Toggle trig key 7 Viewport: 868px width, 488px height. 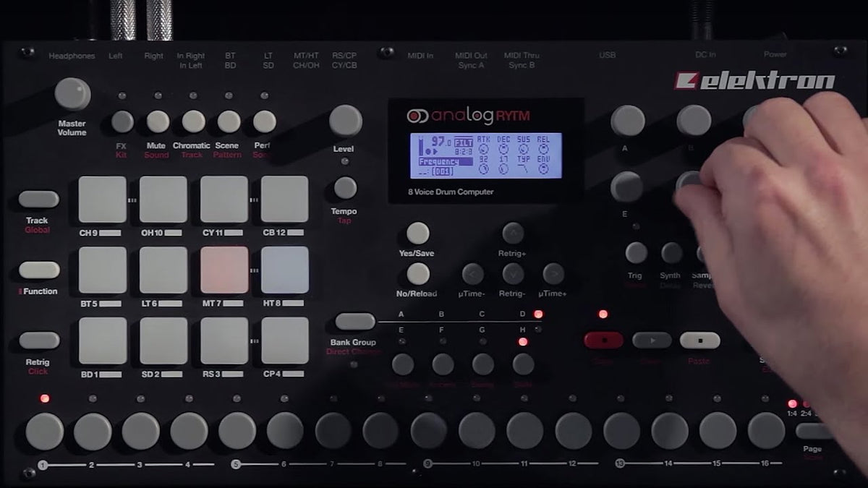point(333,432)
